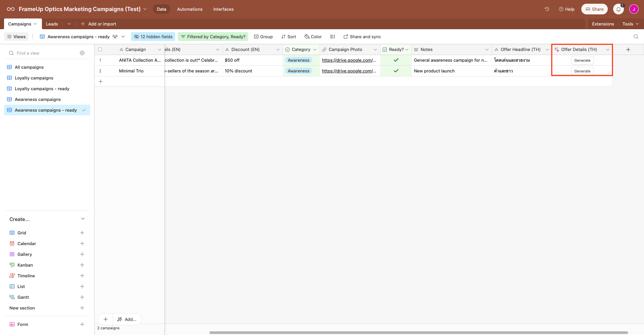Expand the base name dropdown chevron

[x=145, y=9]
